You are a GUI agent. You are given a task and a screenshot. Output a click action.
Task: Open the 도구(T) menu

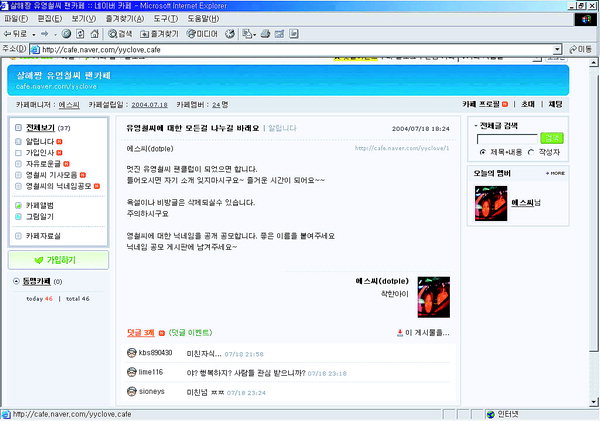point(159,18)
